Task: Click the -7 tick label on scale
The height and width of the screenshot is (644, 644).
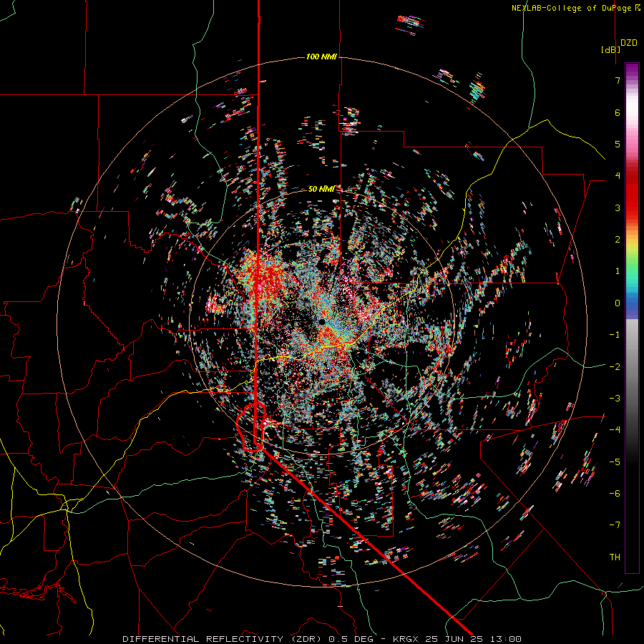Action: (615, 525)
